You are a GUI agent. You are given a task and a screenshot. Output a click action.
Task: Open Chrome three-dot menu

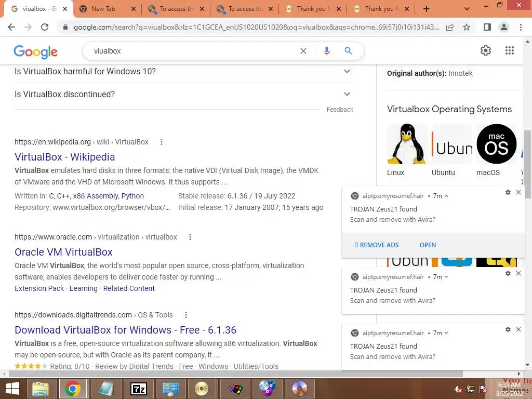pyautogui.click(x=521, y=27)
